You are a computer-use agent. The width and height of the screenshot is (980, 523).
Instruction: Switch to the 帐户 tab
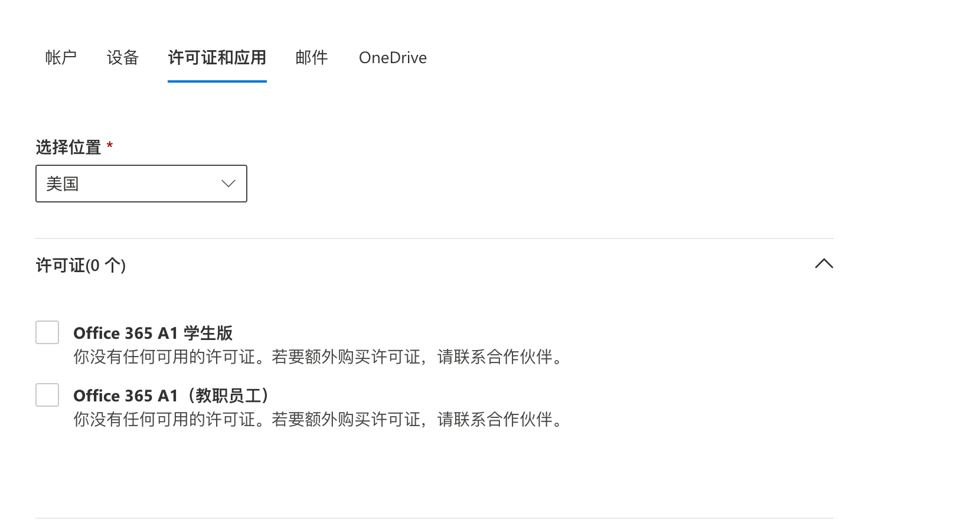[x=61, y=57]
